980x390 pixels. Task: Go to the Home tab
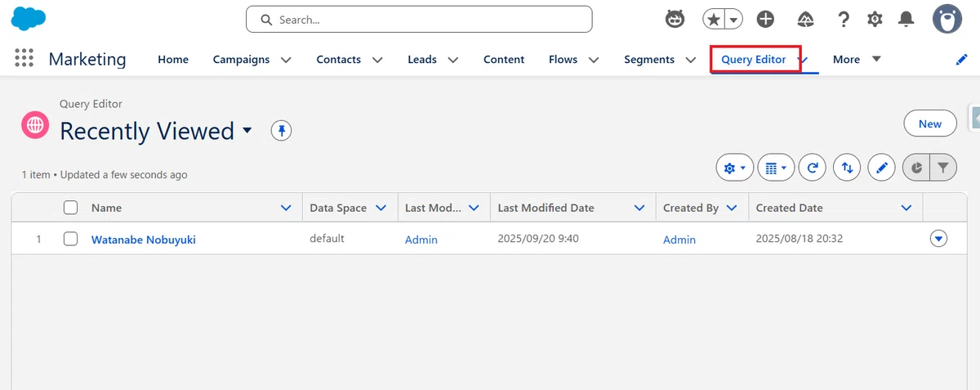tap(173, 60)
